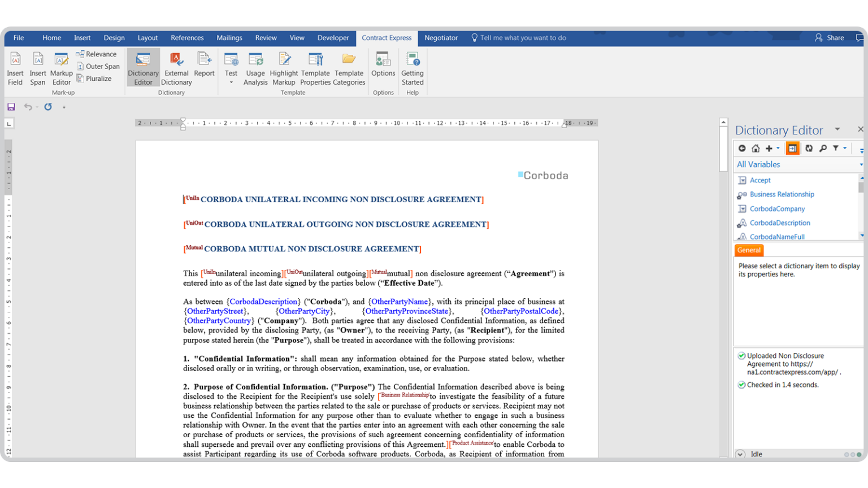Switch to the Home ribbon tab
This screenshot has height=488, width=868.
(51, 38)
